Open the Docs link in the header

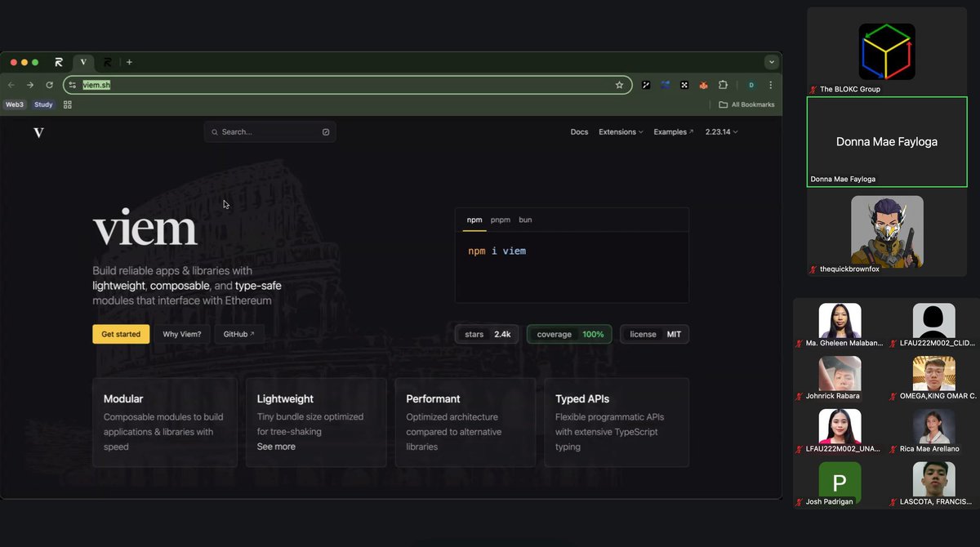pyautogui.click(x=579, y=131)
